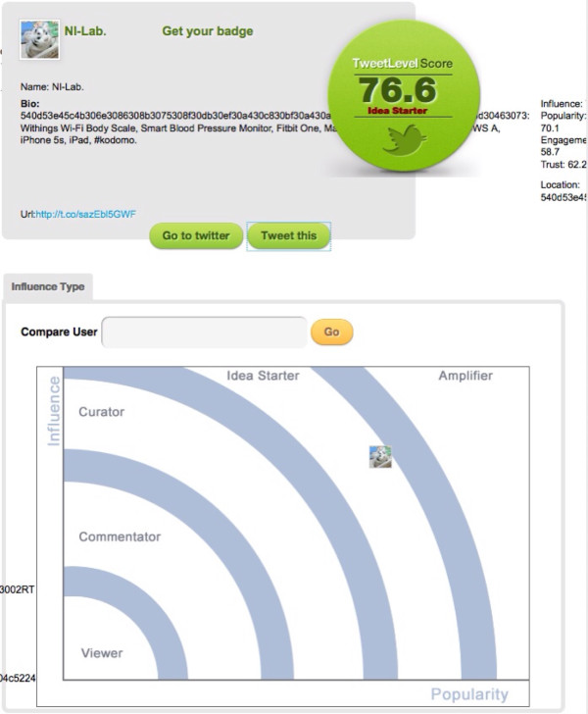Click the NI-Lab profile avatar image
The height and width of the screenshot is (714, 588).
click(x=39, y=39)
